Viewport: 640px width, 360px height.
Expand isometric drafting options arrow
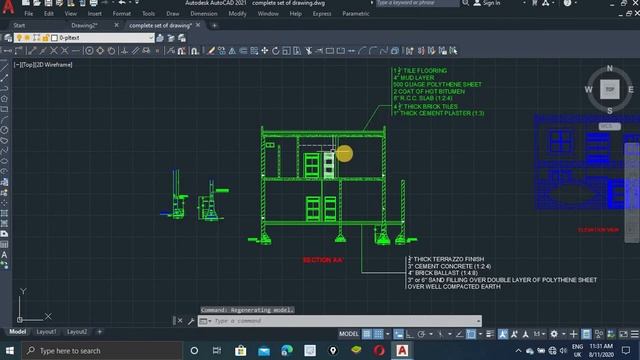pyautogui.click(x=450, y=334)
